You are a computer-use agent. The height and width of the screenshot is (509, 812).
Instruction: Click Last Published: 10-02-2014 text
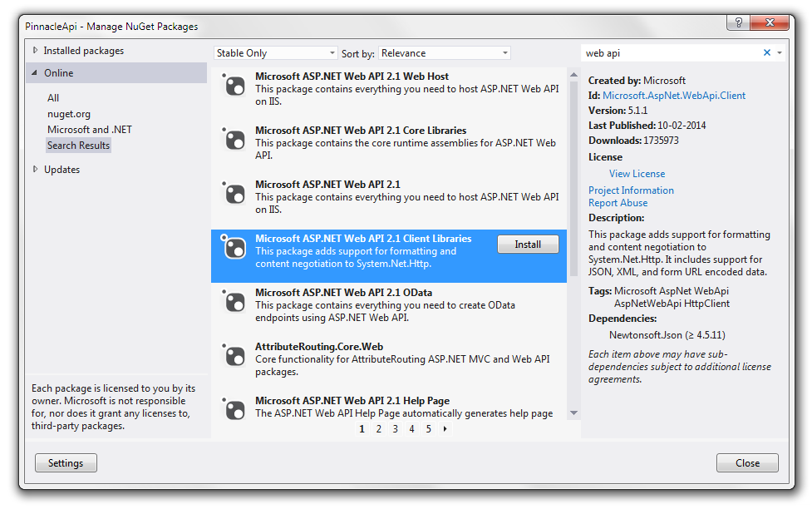[x=647, y=126]
